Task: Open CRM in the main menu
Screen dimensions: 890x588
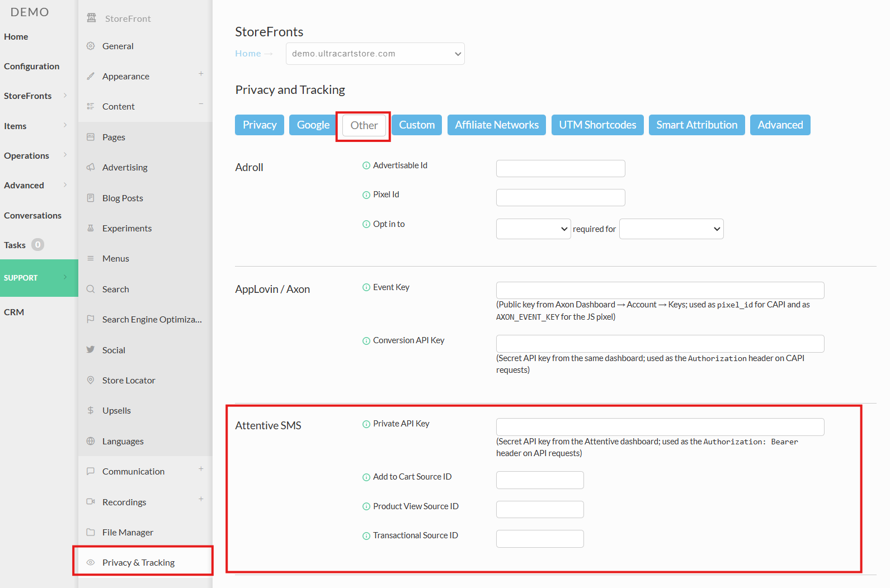Action: pyautogui.click(x=14, y=312)
